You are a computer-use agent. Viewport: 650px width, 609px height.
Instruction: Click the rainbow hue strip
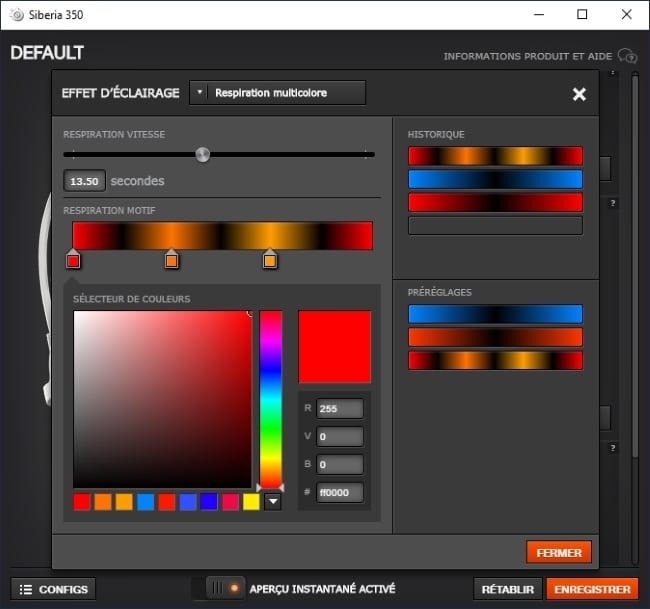271,399
